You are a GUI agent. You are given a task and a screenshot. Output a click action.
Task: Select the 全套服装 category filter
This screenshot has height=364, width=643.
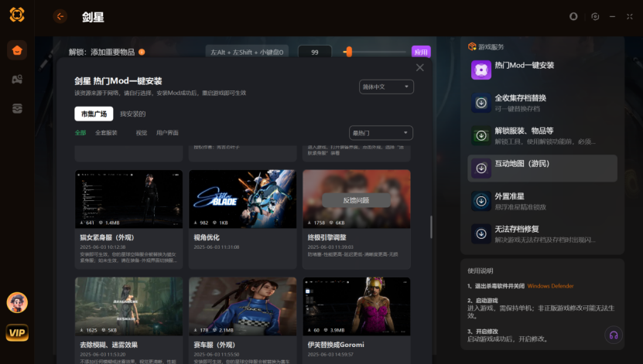tap(106, 133)
